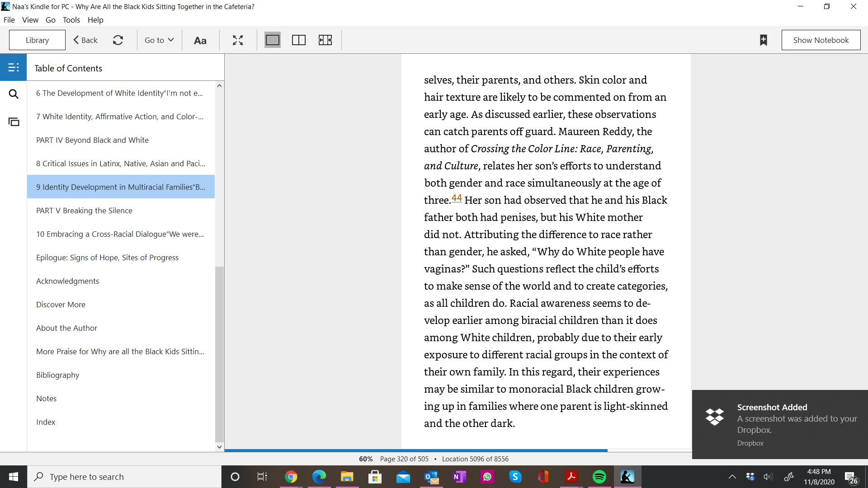Viewport: 868px width, 488px height.
Task: Open the search panel magnifier icon
Action: click(14, 94)
